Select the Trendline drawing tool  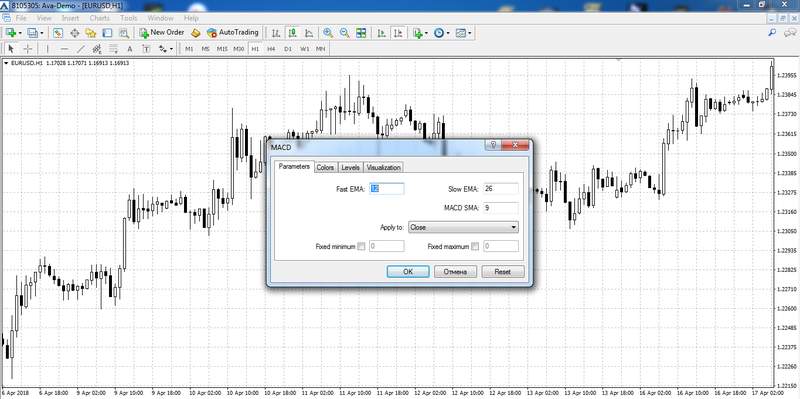pyautogui.click(x=81, y=49)
